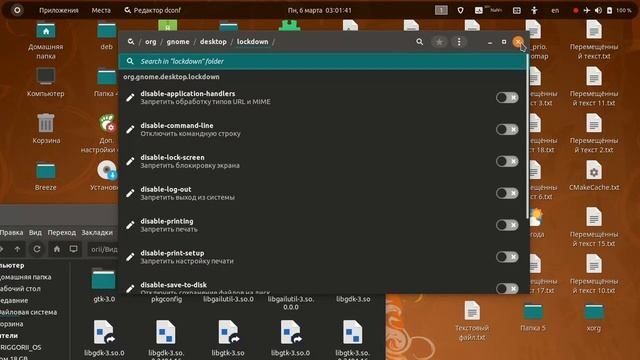The height and width of the screenshot is (360, 640).
Task: Select the 'lockdown' path segment
Action: click(253, 42)
